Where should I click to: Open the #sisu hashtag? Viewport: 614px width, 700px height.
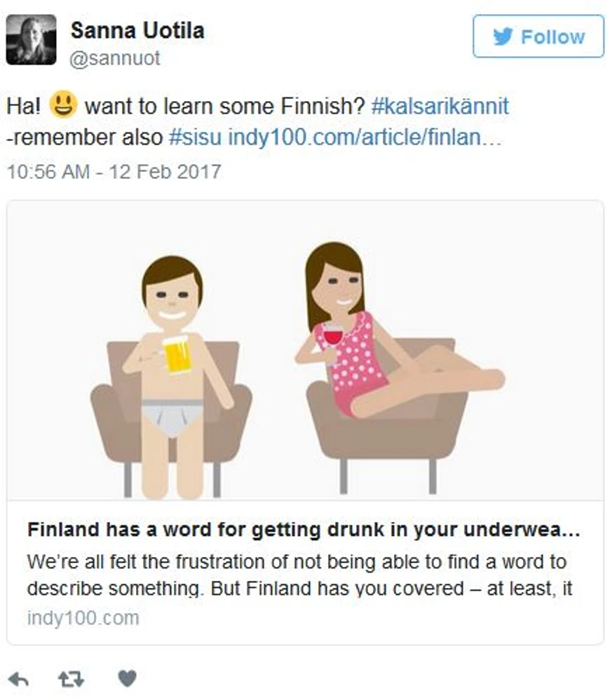(196, 138)
